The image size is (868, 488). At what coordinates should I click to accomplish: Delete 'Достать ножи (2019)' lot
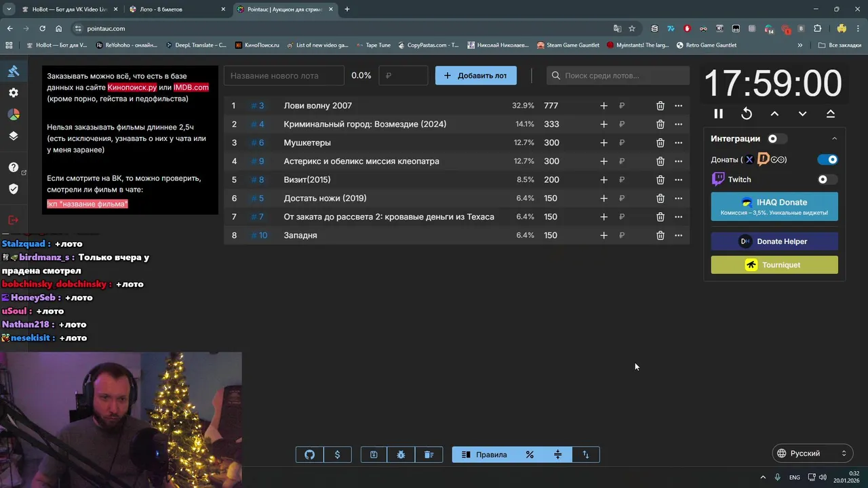pyautogui.click(x=660, y=199)
